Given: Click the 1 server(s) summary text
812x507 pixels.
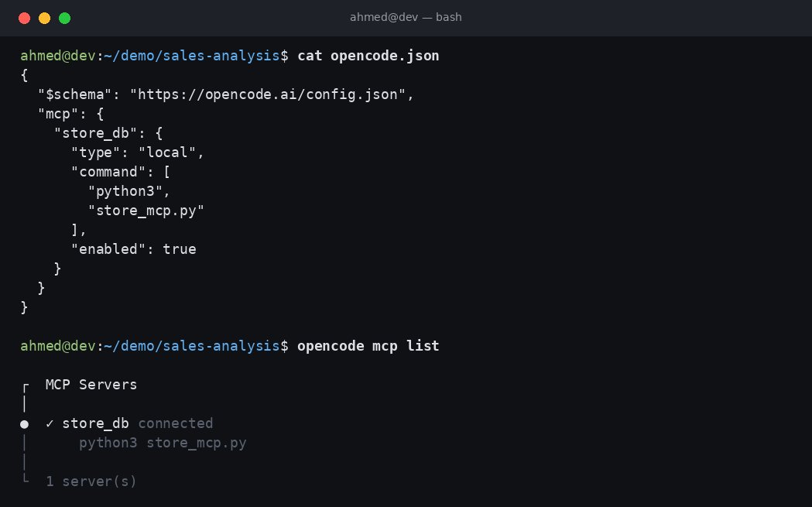Looking at the screenshot, I should coord(91,481).
